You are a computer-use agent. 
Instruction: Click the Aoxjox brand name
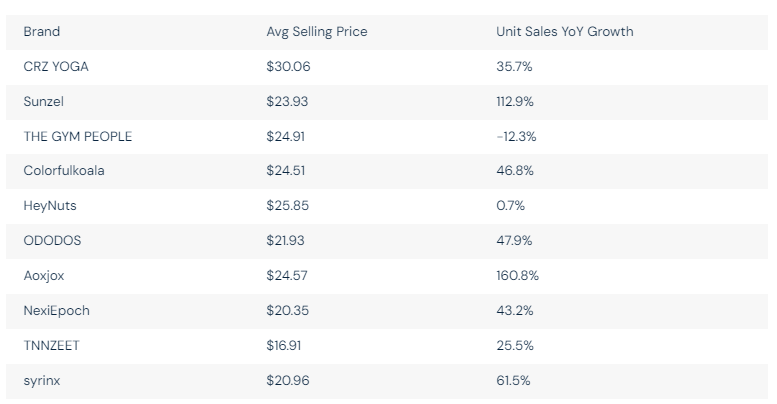[46, 275]
